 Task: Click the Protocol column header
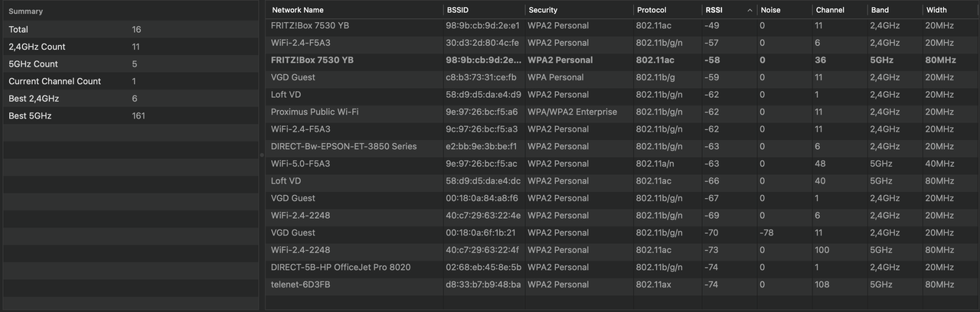[x=667, y=11]
